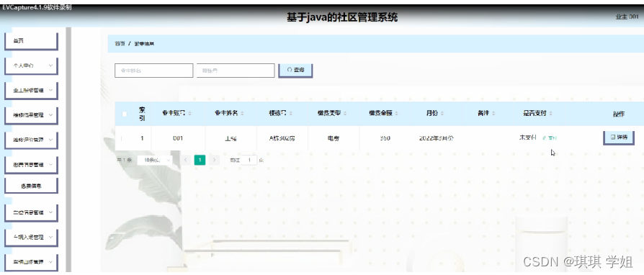
Task: Sort table by 缴费类型 column
Action: pyautogui.click(x=345, y=114)
